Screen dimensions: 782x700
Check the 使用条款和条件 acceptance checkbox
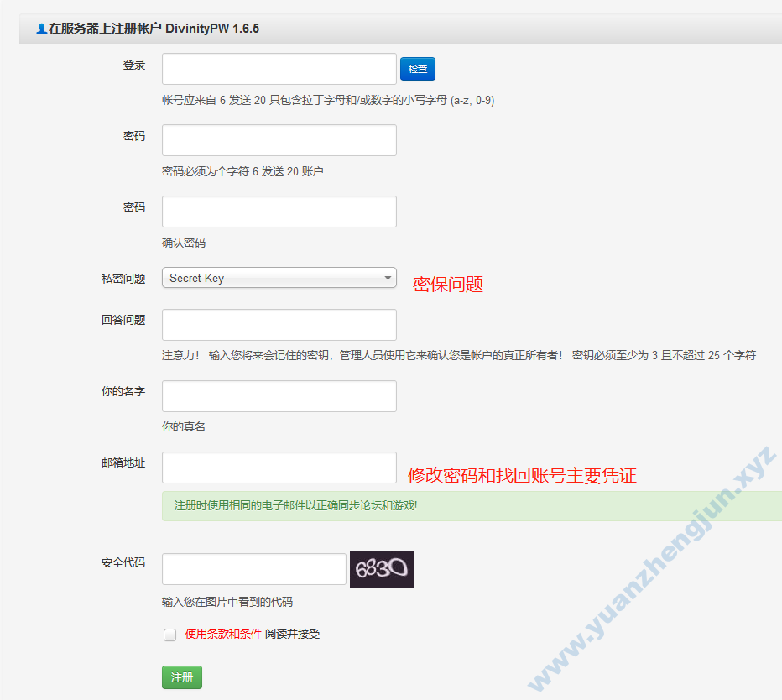169,635
